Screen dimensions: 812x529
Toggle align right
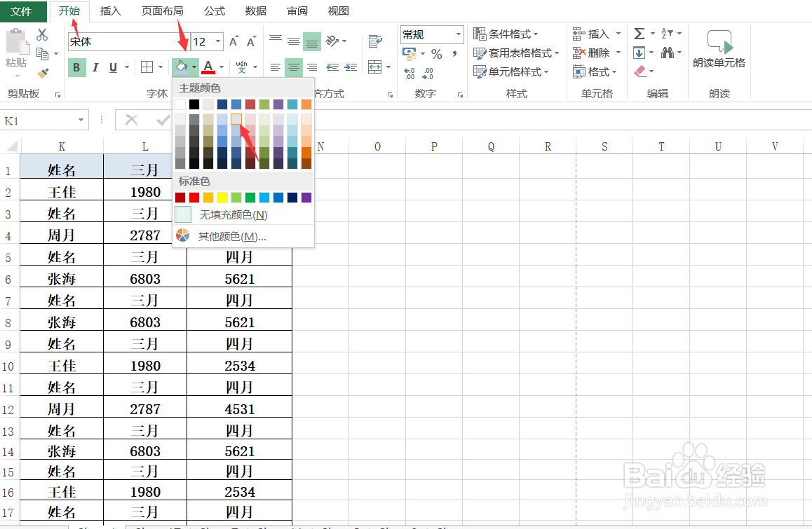[x=312, y=67]
